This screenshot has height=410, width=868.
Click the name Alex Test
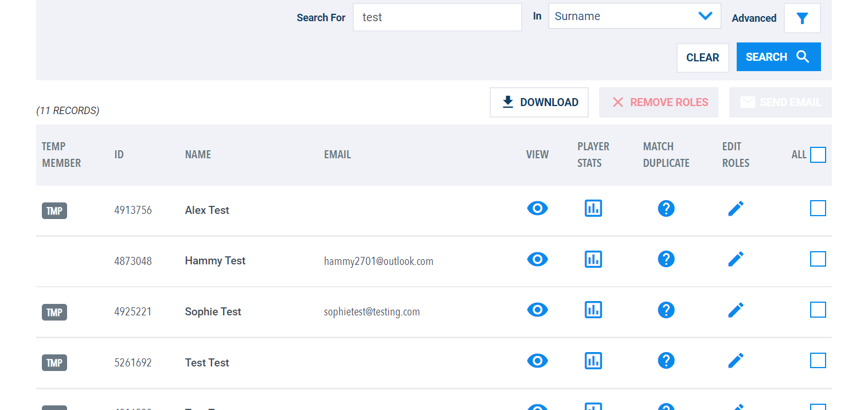pos(207,210)
